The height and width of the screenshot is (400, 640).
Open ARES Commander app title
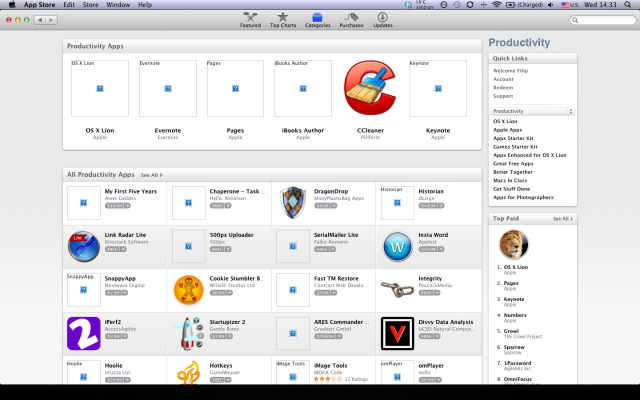(341, 322)
